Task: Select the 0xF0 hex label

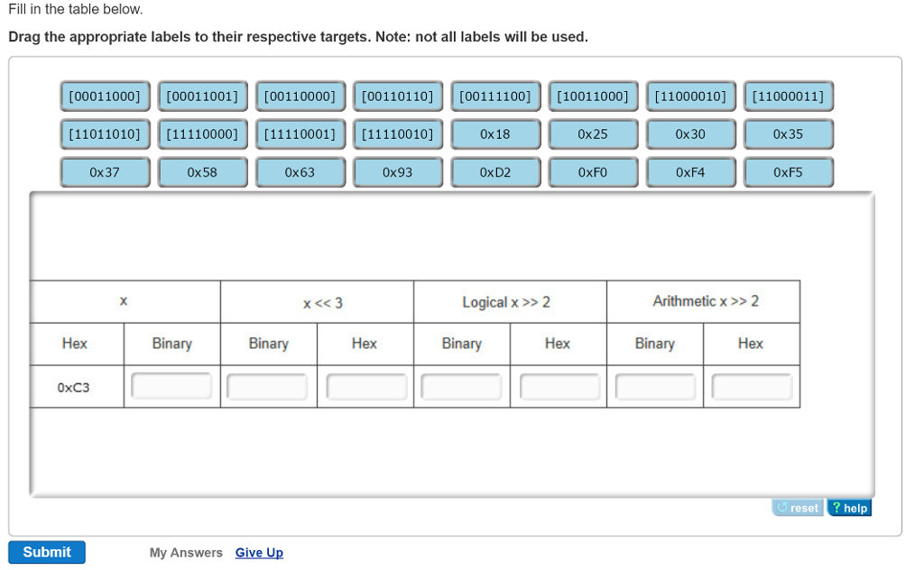Action: pyautogui.click(x=593, y=171)
